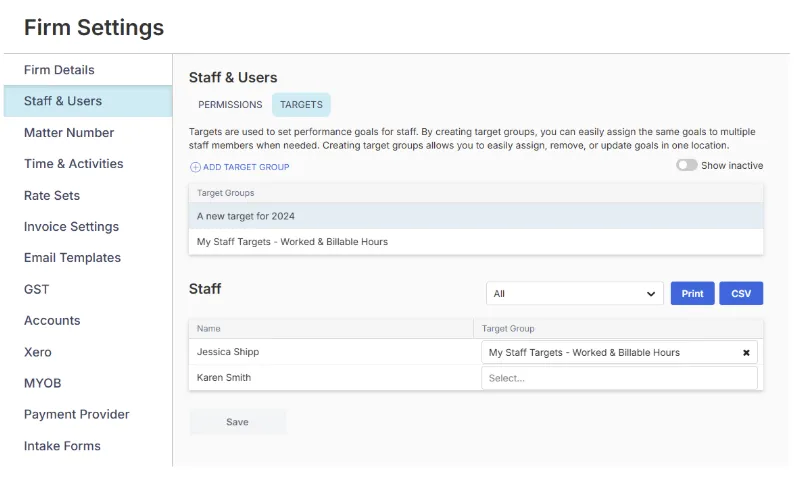
Task: Switch to the Targets tab
Action: tap(301, 105)
